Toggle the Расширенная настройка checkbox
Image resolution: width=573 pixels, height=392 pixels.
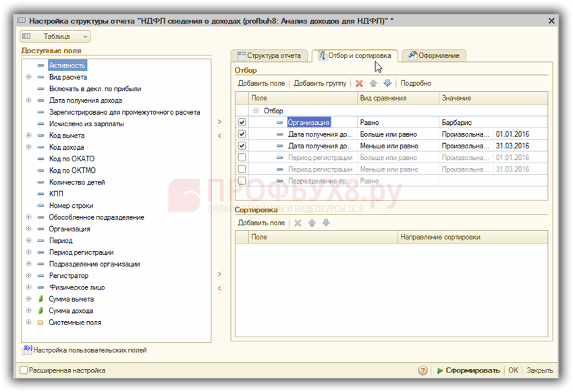24,370
